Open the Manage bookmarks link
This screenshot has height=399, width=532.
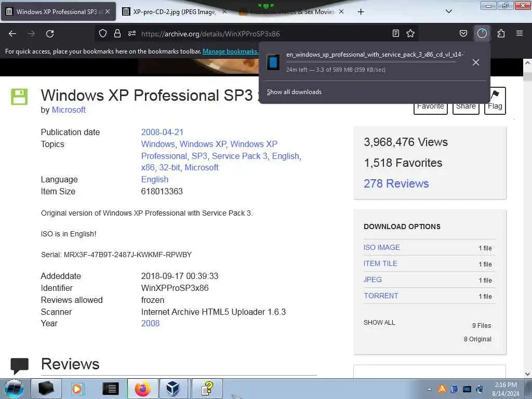pyautogui.click(x=230, y=51)
